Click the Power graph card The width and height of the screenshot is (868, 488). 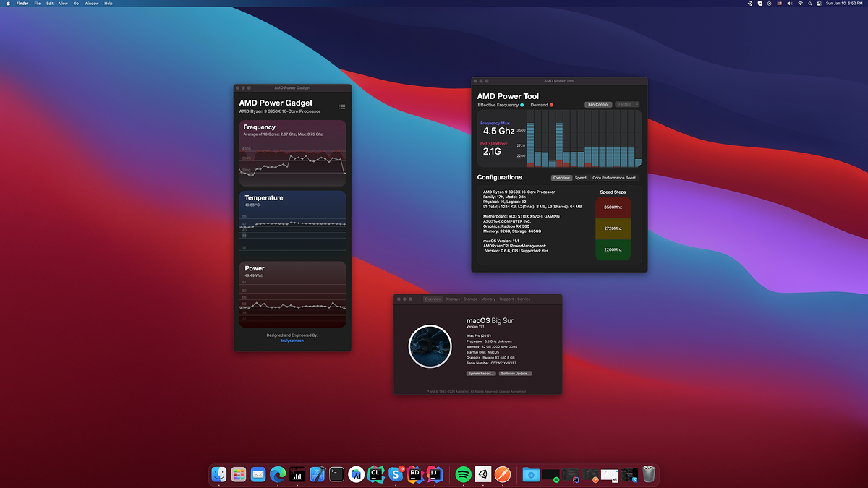[292, 294]
